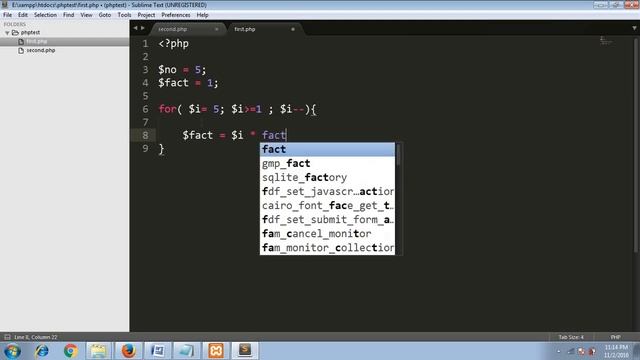Open the PHP syntax selector
The width and height of the screenshot is (640, 360).
pyautogui.click(x=616, y=337)
